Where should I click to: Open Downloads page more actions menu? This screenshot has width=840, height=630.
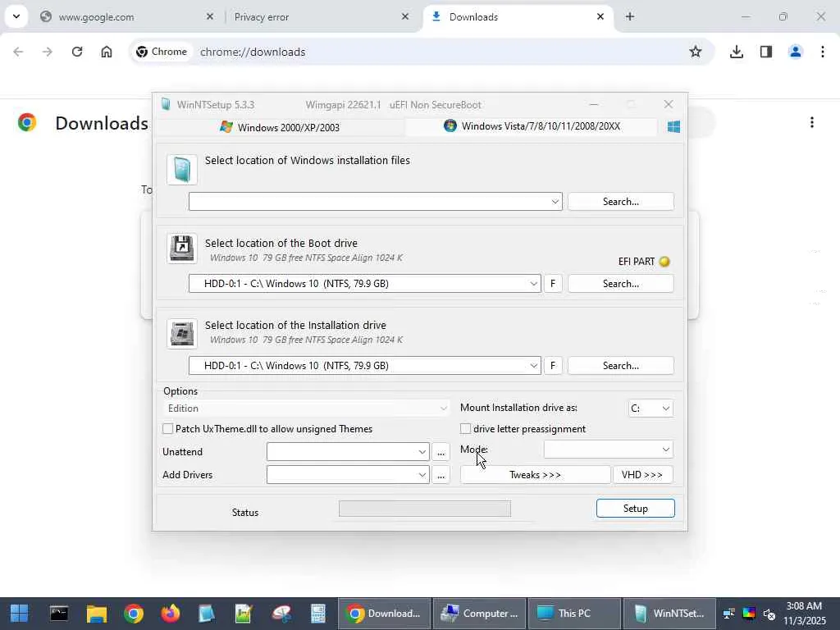pos(812,123)
